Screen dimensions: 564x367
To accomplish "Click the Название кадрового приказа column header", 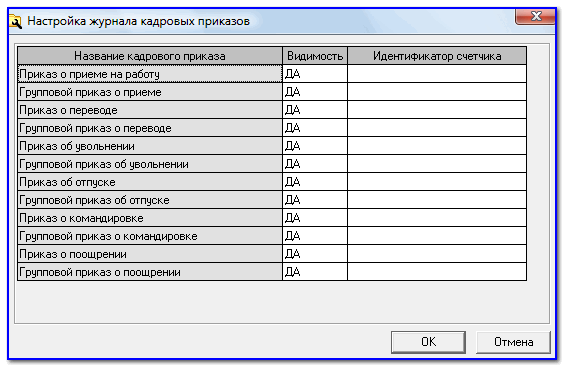I will (150, 56).
